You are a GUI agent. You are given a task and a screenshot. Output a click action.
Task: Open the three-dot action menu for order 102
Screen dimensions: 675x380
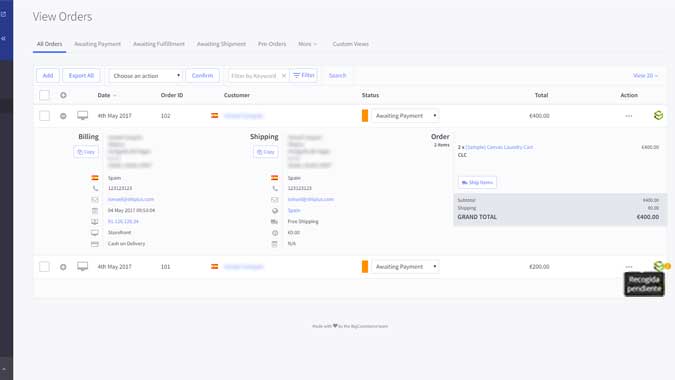pos(629,116)
